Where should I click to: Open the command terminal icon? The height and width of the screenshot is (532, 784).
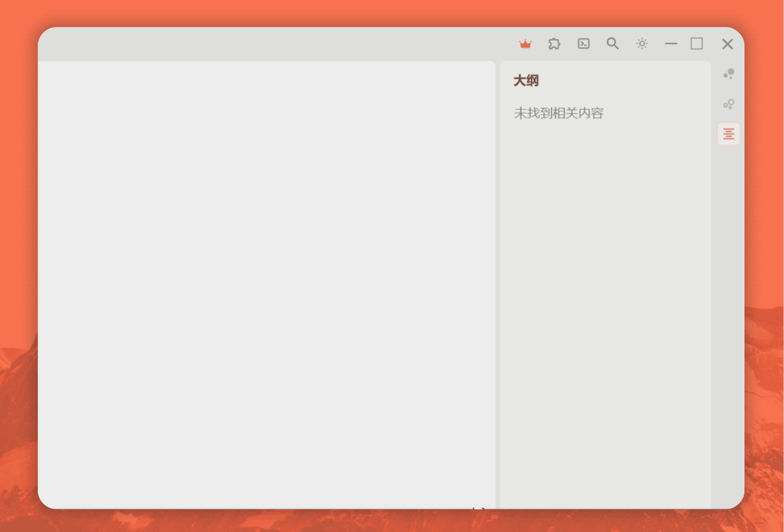584,43
